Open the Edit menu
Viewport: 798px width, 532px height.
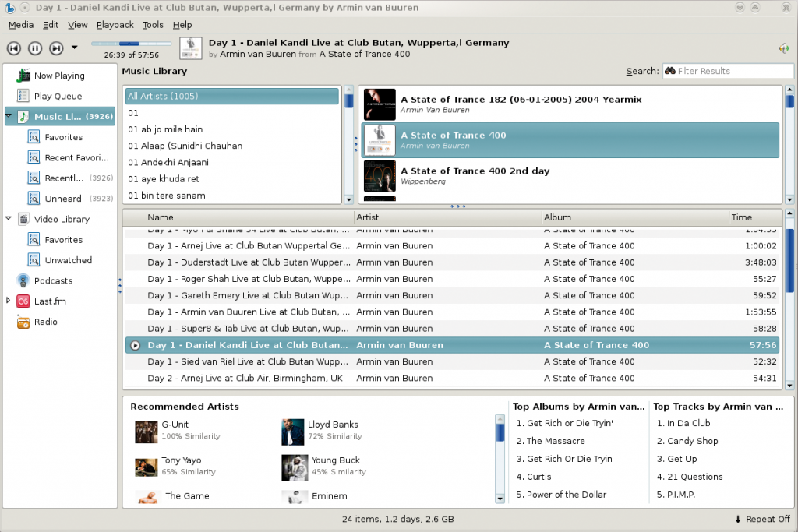pos(51,25)
